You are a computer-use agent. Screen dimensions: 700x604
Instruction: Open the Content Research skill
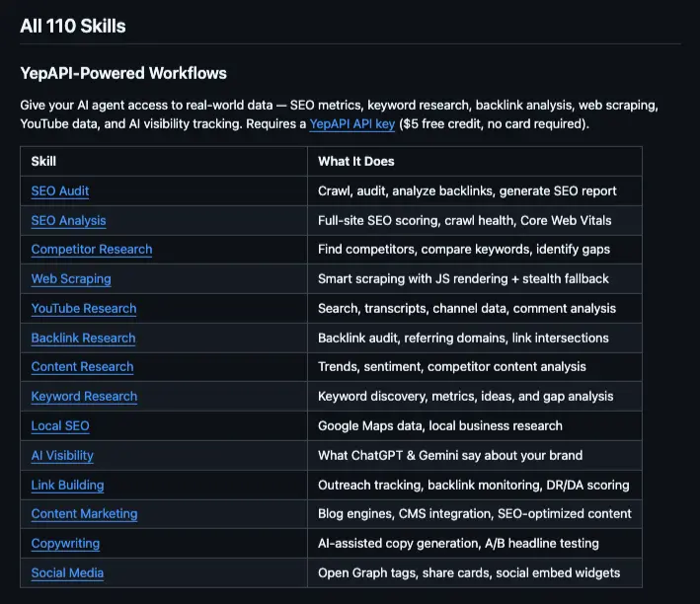tap(82, 367)
